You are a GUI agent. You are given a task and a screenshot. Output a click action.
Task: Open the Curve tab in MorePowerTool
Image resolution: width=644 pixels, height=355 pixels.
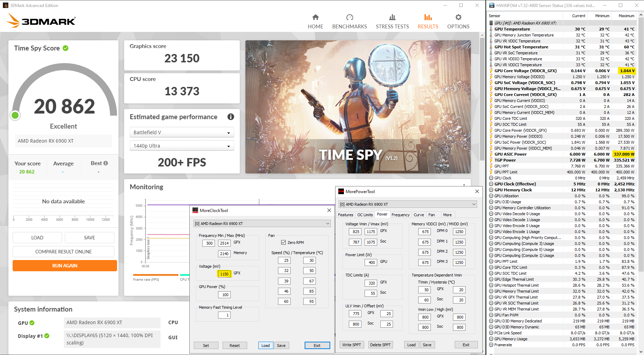point(419,215)
